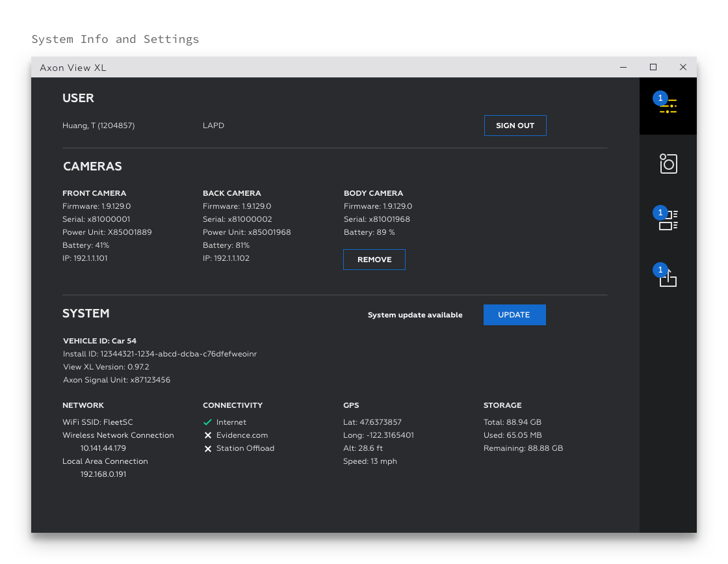Click GPS Alt: 28.6 ft
The image size is (728, 564).
tap(363, 448)
